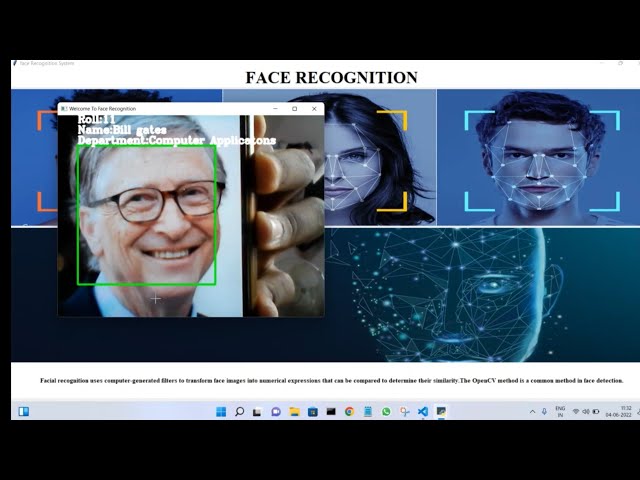Open the Wi-Fi network tray icon

coord(576,411)
